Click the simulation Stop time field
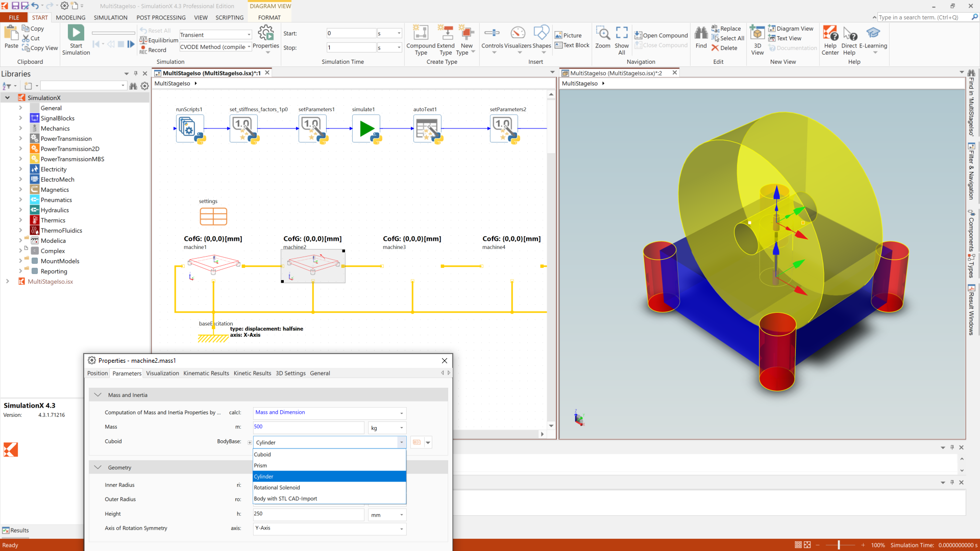Viewport: 980px width, 551px height. point(351,47)
